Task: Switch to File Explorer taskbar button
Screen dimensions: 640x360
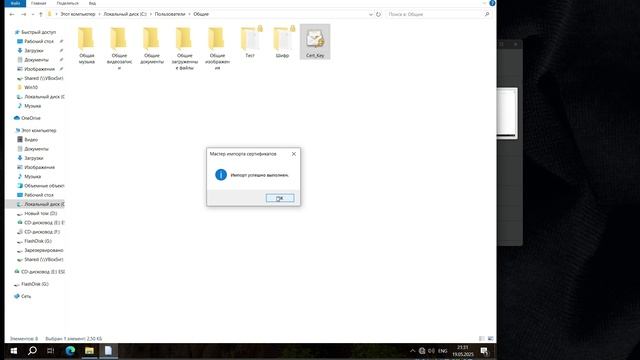Action: pos(89,351)
